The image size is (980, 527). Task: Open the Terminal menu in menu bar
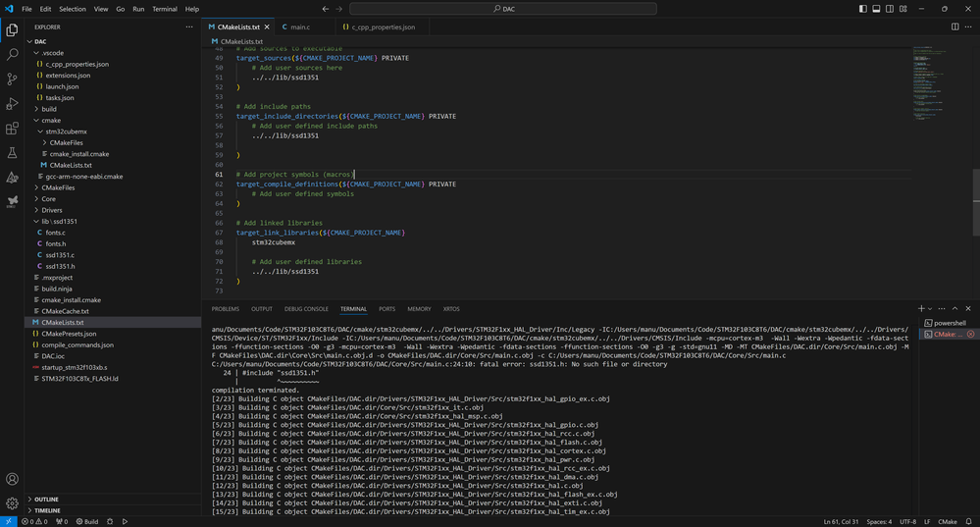tap(165, 9)
